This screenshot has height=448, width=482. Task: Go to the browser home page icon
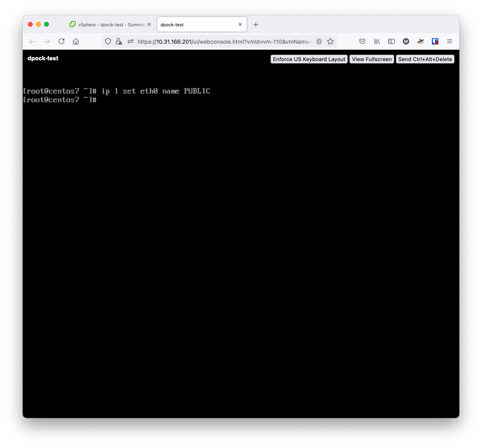pyautogui.click(x=76, y=41)
